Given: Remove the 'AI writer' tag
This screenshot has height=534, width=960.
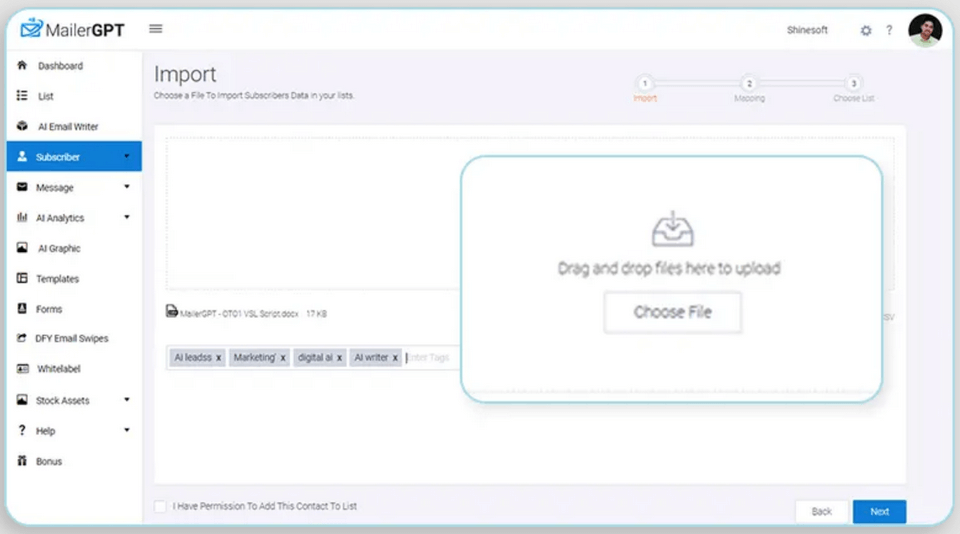Looking at the screenshot, I should click(x=395, y=358).
